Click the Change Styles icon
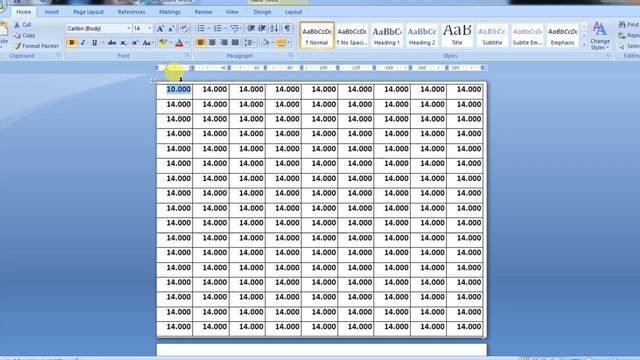The image size is (640, 360). 600,36
